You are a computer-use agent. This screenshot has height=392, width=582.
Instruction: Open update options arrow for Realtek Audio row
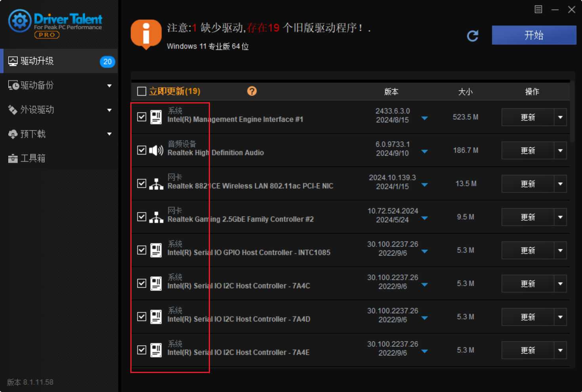(x=560, y=151)
